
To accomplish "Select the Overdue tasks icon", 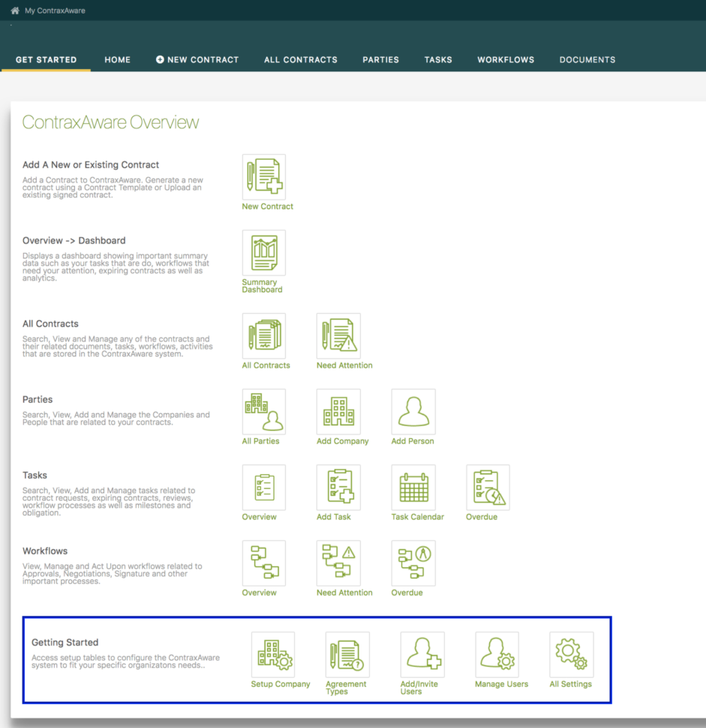I will 488,487.
